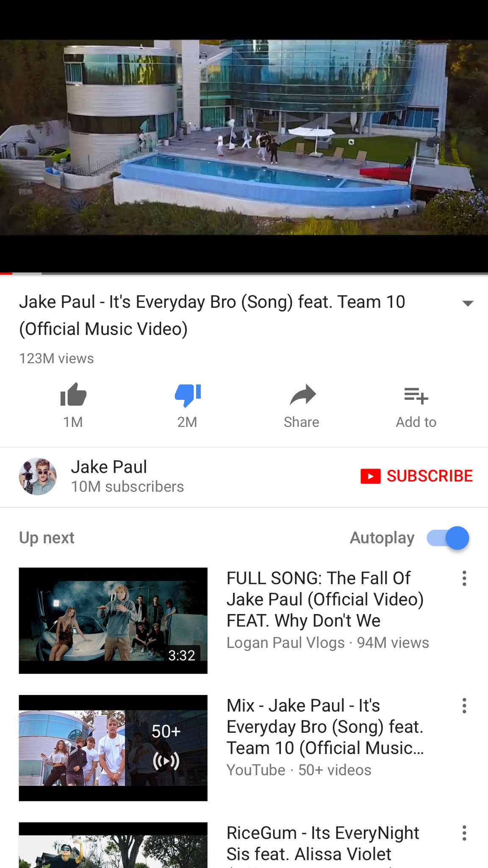Open RiceGum video thumbnail at bottom
Screen dimensions: 488x868
click(x=113, y=845)
